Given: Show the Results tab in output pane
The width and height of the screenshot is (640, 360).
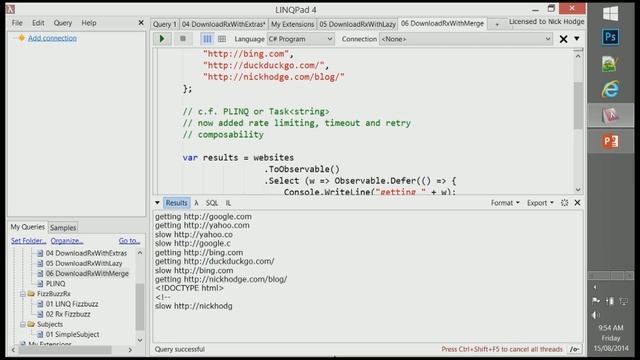Looking at the screenshot, I should coord(176,203).
